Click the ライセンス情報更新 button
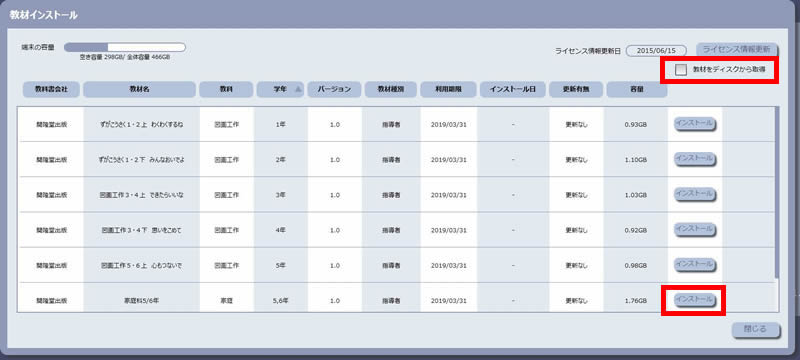The width and height of the screenshot is (800, 360). click(736, 49)
